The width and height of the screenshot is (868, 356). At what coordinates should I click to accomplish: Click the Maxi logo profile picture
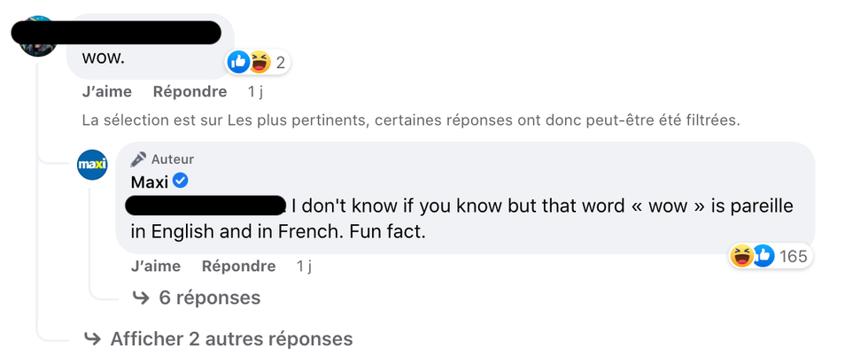93,164
